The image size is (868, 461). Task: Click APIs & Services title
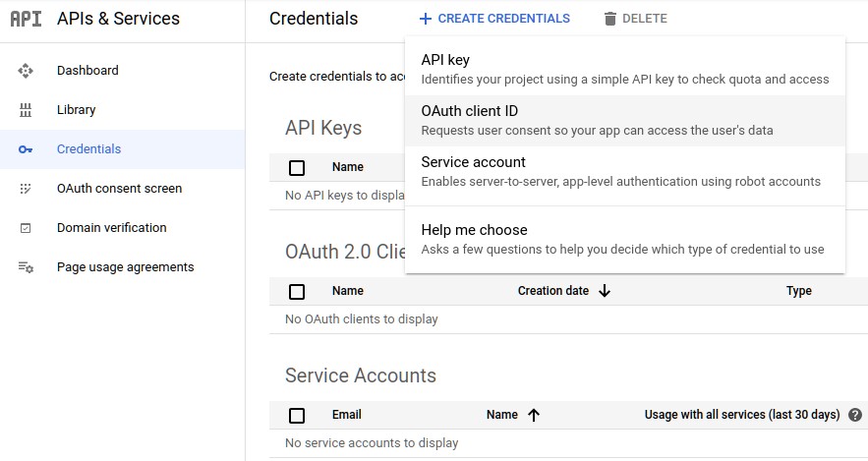coord(119,19)
